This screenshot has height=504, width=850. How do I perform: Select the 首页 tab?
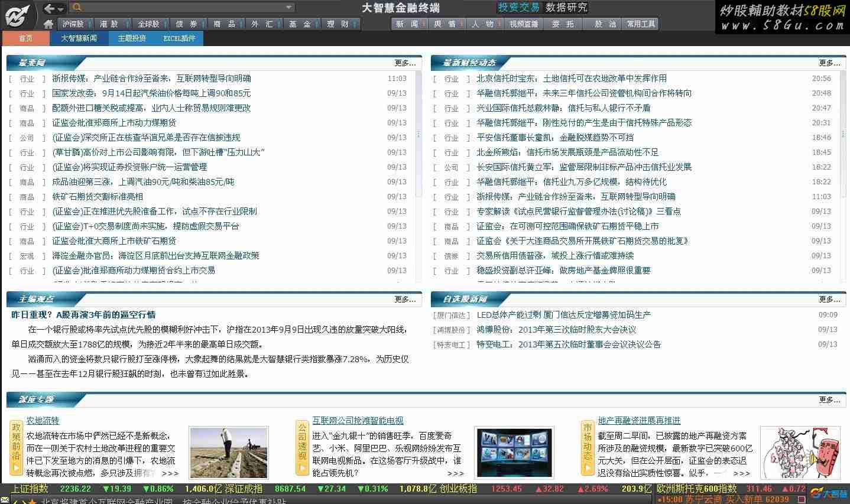coord(25,38)
